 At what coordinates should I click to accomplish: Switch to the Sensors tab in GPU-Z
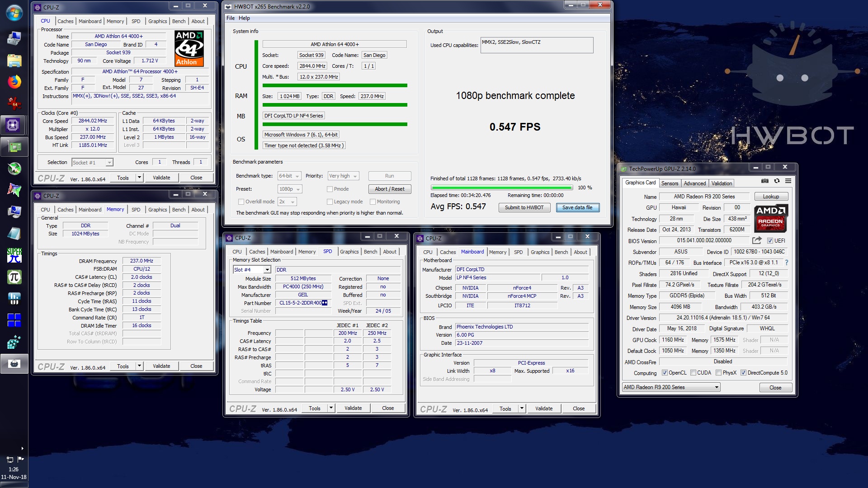click(670, 183)
